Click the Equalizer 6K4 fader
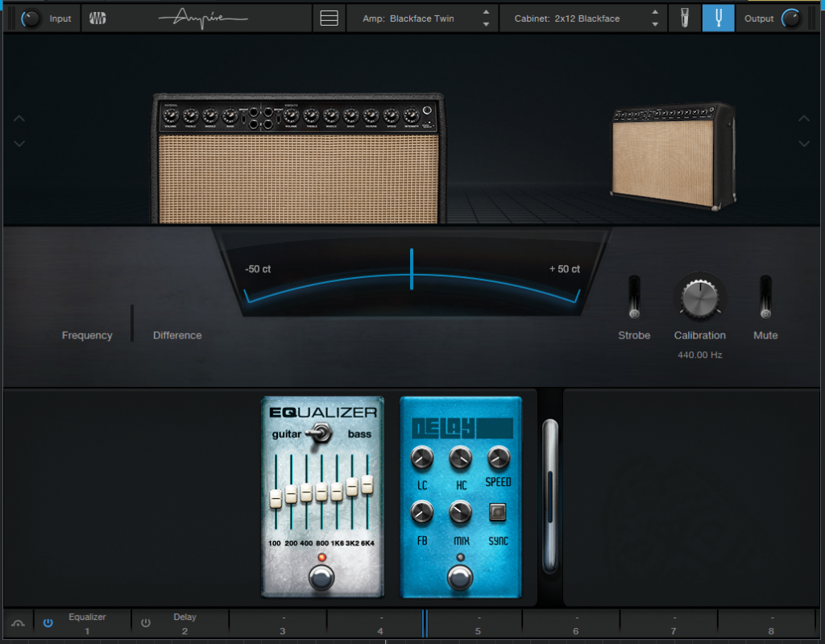The image size is (825, 644). (x=367, y=484)
